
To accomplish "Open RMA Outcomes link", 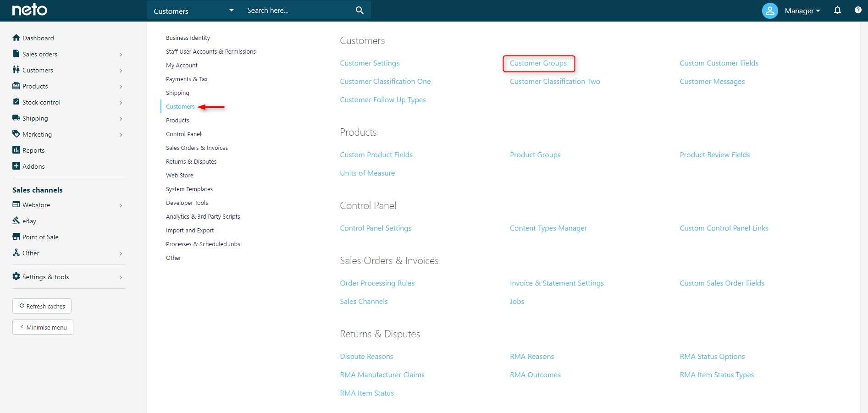I will coord(535,375).
